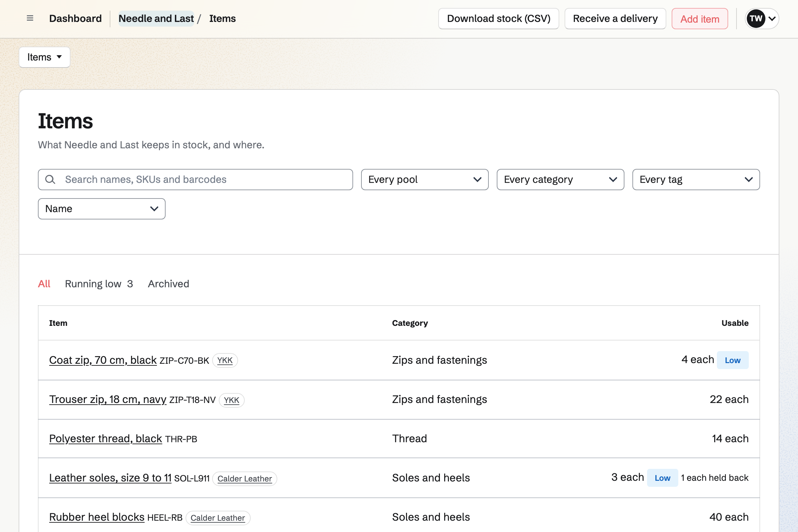798x532 pixels.
Task: Open Trouser zip, 18 cm, navy item
Action: click(x=107, y=399)
